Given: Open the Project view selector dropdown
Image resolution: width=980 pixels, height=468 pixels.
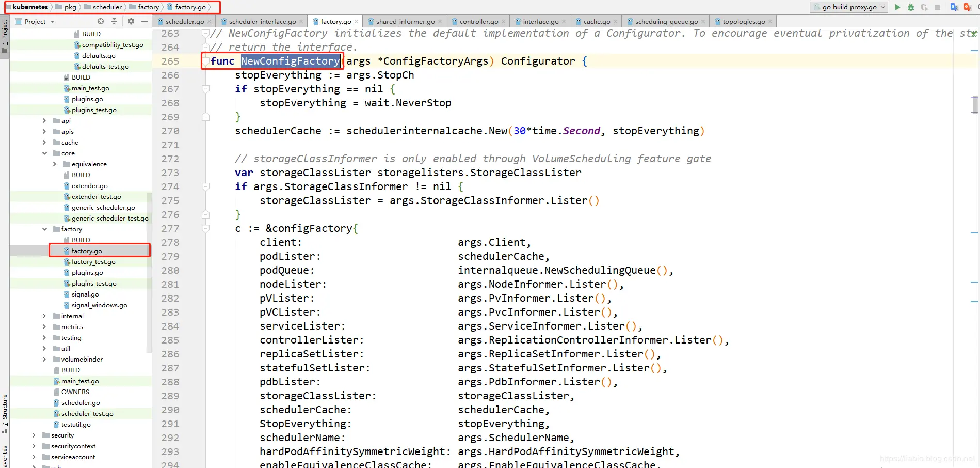Looking at the screenshot, I should click(x=35, y=21).
